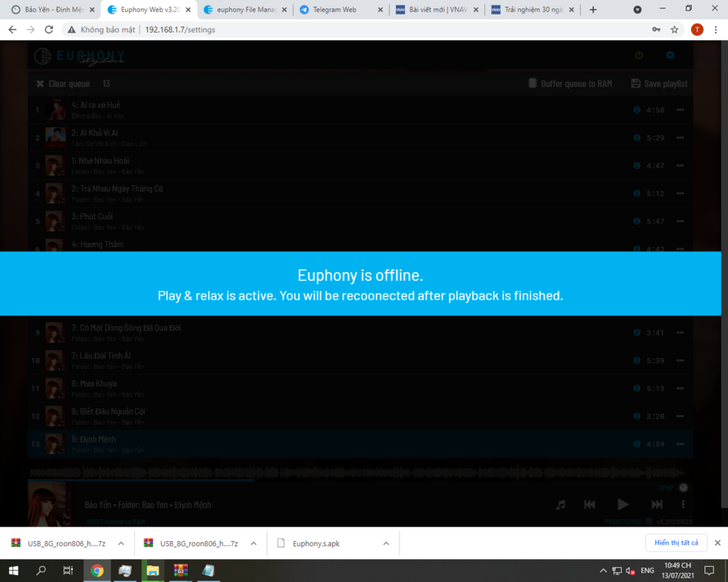Expand options for second USB_8G_roon806 download
This screenshot has height=582, width=728.
pyautogui.click(x=253, y=543)
